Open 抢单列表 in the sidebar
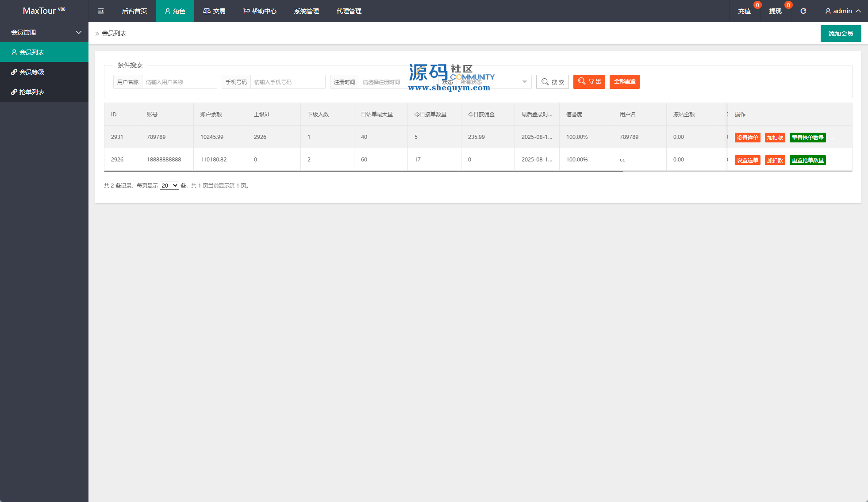Image resolution: width=868 pixels, height=502 pixels. pos(32,92)
